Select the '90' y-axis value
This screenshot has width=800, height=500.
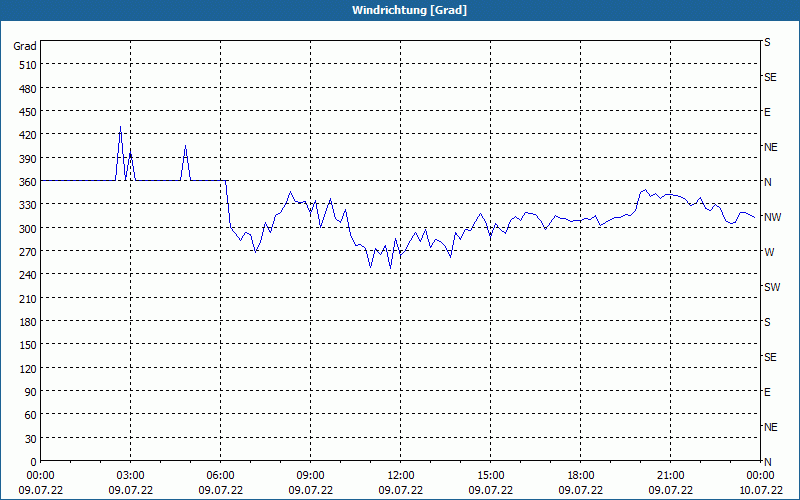[x=31, y=392]
